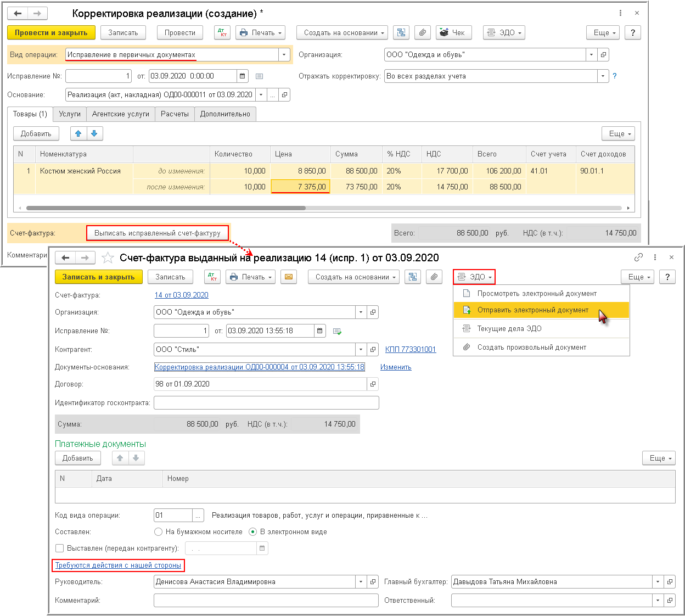The height and width of the screenshot is (616, 685).
Task: Open КПП 773301001 link
Action: [x=411, y=350]
